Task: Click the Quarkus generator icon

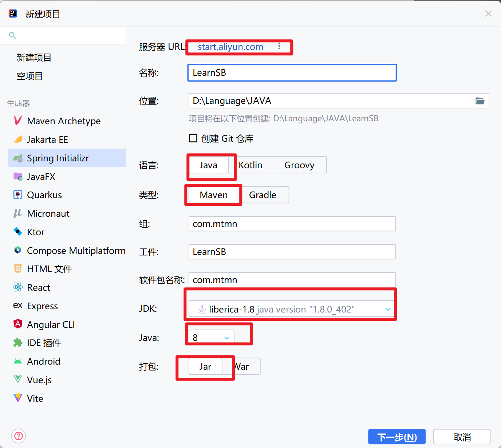Action: 17,195
